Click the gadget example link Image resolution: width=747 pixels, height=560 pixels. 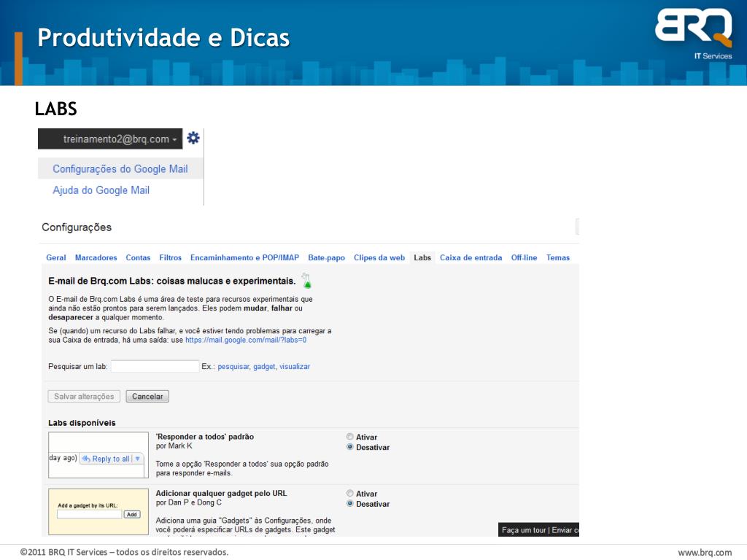[x=264, y=367]
